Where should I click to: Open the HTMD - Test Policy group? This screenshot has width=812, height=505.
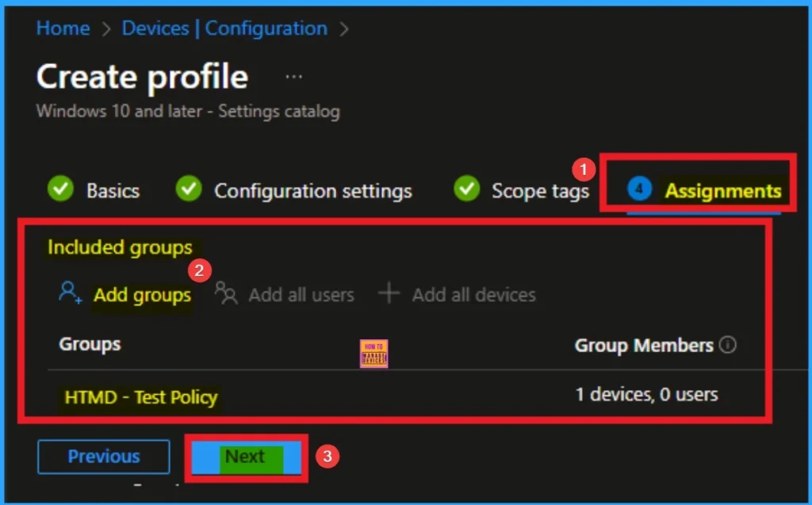pos(141,397)
